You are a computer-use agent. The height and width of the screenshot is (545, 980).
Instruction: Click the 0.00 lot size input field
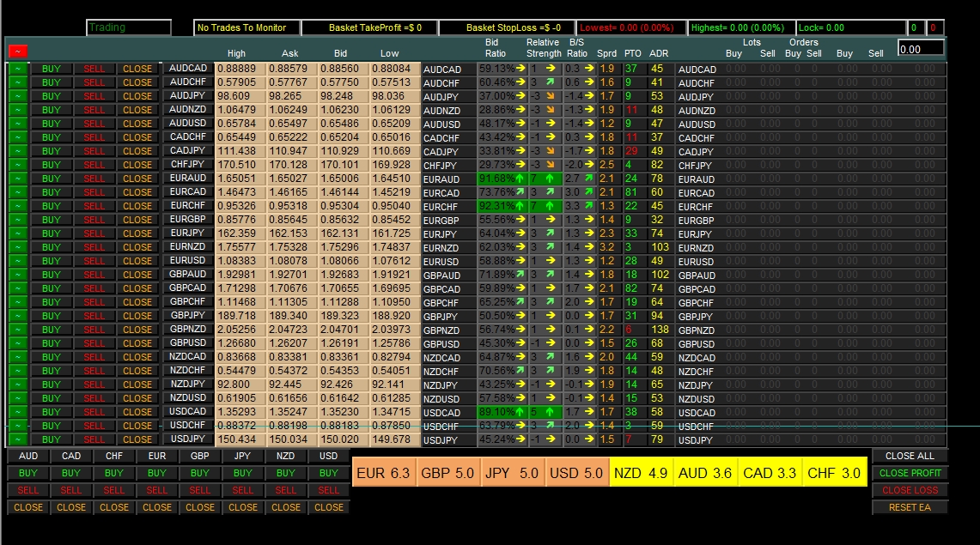tap(921, 49)
